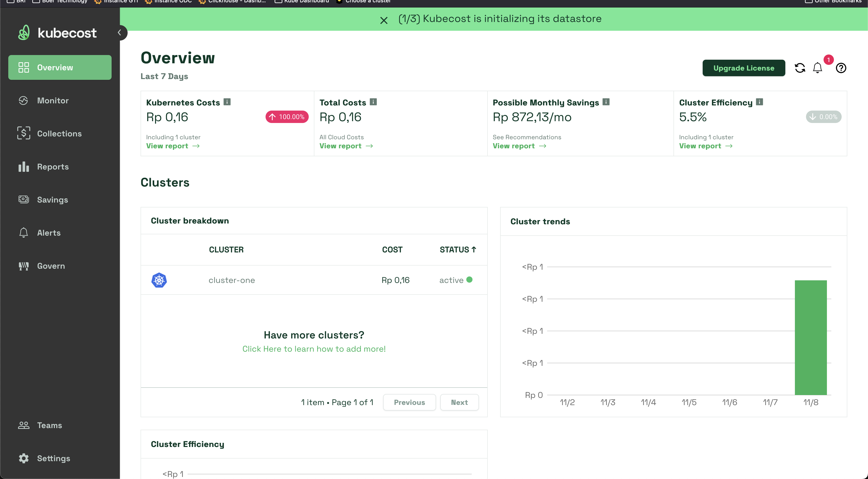Click the kubecost logo
Viewport: 868px width, 479px height.
coord(57,33)
